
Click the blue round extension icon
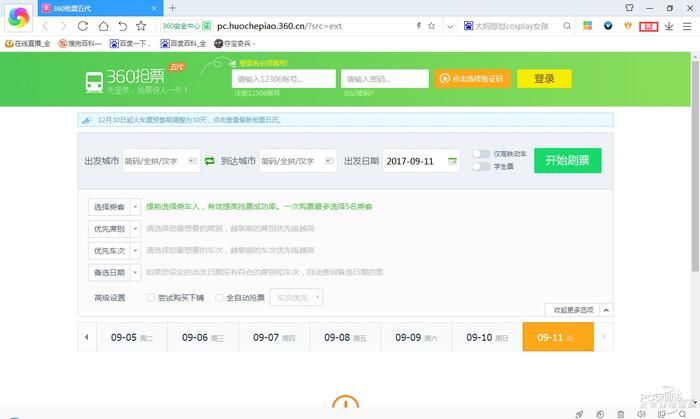click(608, 26)
